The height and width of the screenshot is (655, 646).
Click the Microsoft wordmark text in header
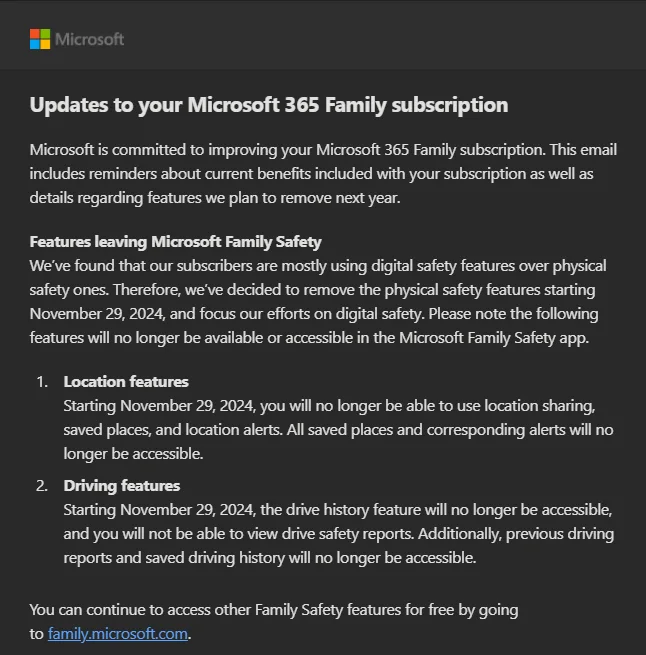coord(89,39)
